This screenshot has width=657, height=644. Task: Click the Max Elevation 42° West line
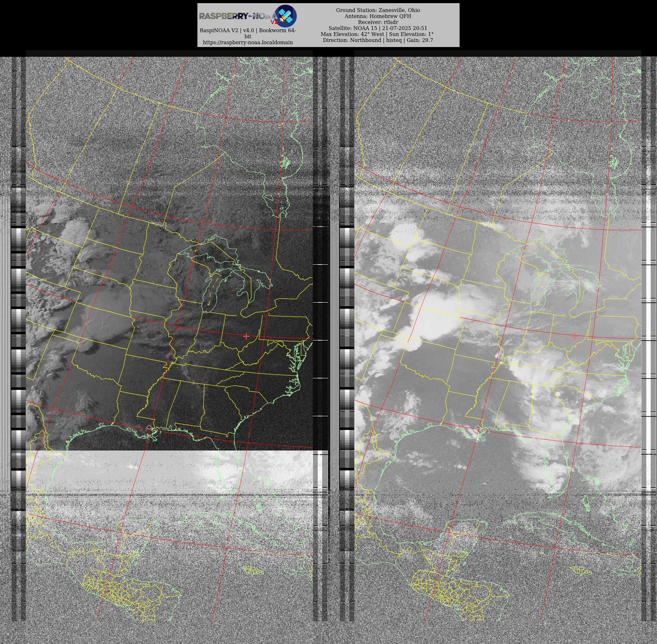[x=377, y=34]
